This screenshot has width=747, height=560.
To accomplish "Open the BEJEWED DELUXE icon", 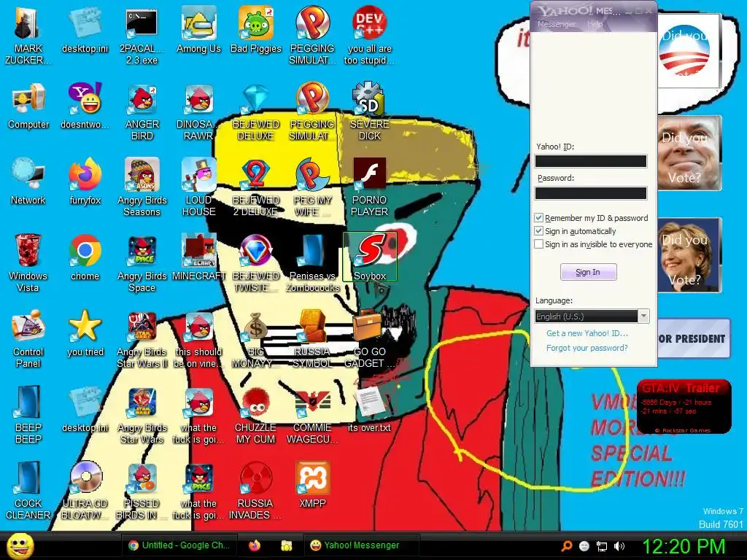I will point(256,112).
